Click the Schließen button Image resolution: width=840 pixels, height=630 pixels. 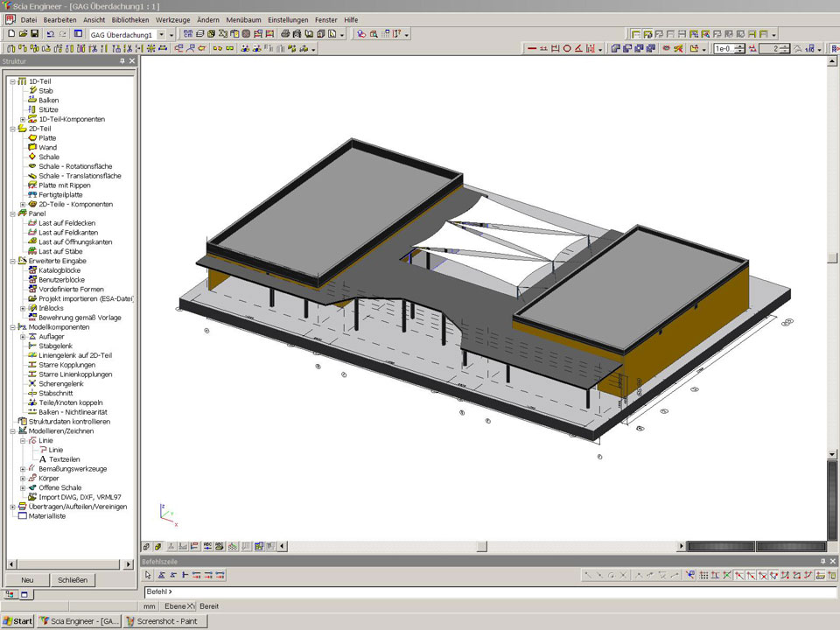[72, 580]
